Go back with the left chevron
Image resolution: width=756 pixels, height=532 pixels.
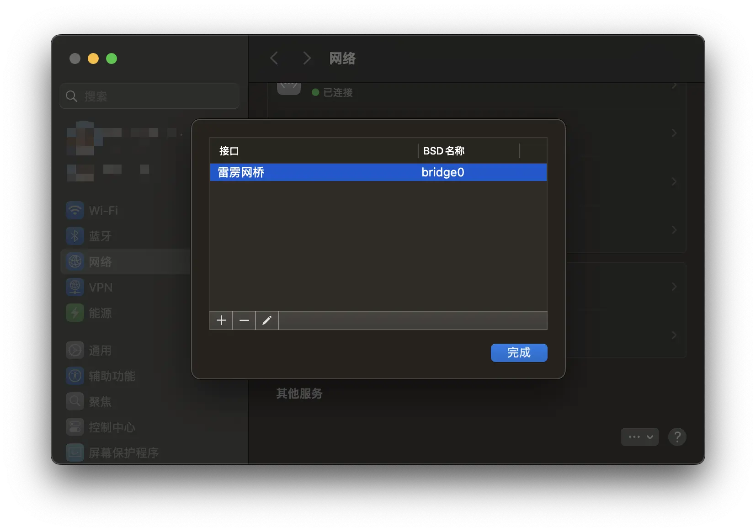[x=274, y=59]
